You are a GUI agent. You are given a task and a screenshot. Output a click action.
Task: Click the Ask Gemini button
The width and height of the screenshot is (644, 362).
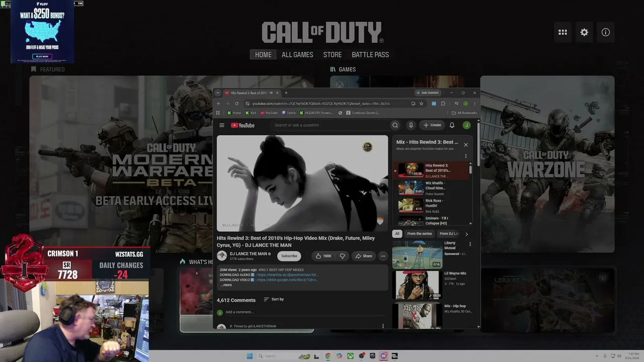pyautogui.click(x=428, y=93)
